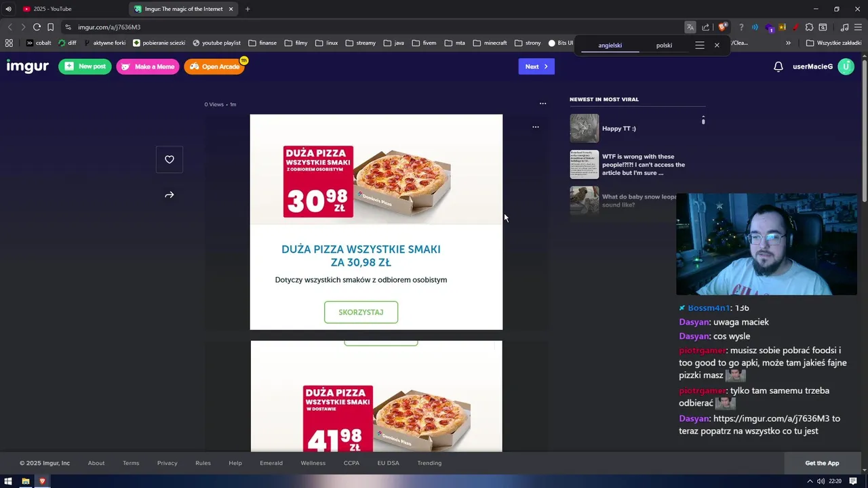868x488 pixels.
Task: Open the youtube playlist bookmark
Action: point(216,43)
